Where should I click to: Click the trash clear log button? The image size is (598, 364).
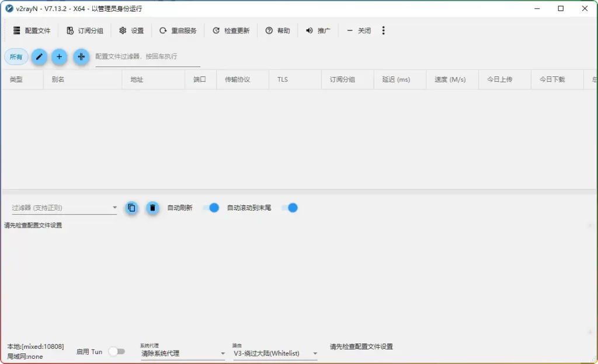pyautogui.click(x=152, y=208)
